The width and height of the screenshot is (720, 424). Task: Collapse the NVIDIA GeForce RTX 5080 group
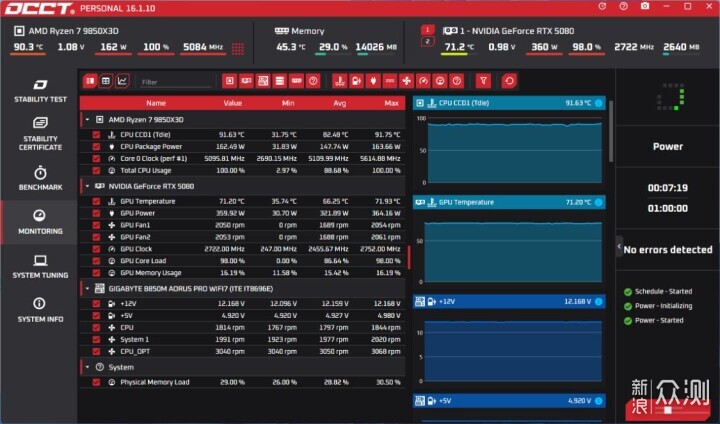[x=87, y=186]
